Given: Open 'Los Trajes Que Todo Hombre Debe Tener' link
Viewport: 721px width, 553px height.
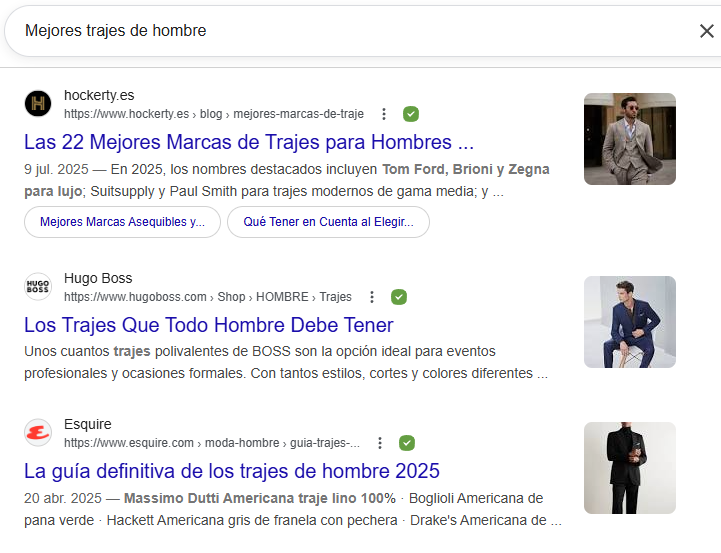Looking at the screenshot, I should [209, 325].
